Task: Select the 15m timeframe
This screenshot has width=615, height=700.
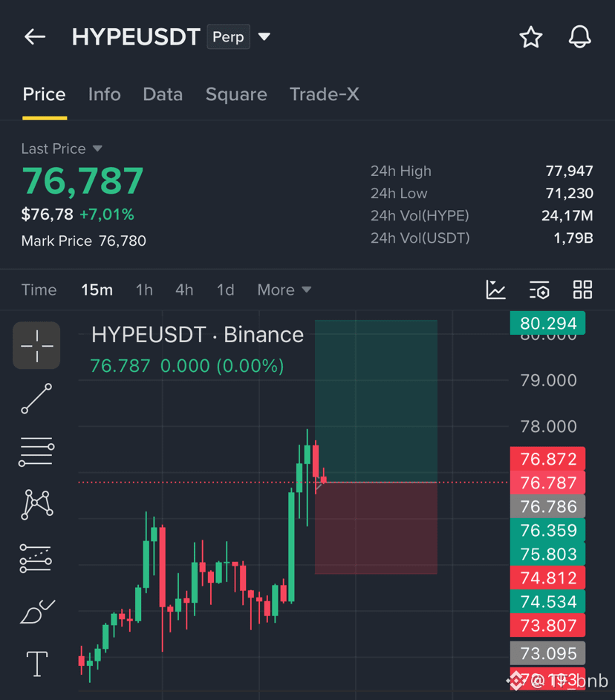Action: tap(97, 290)
